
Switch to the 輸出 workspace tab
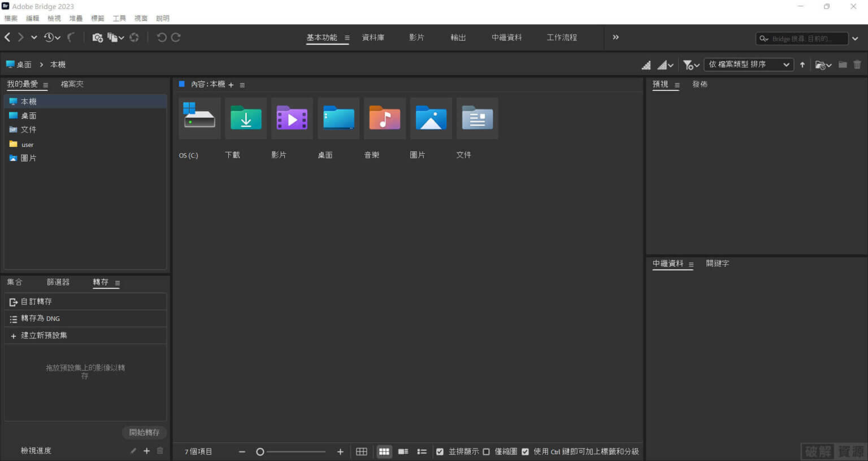458,37
